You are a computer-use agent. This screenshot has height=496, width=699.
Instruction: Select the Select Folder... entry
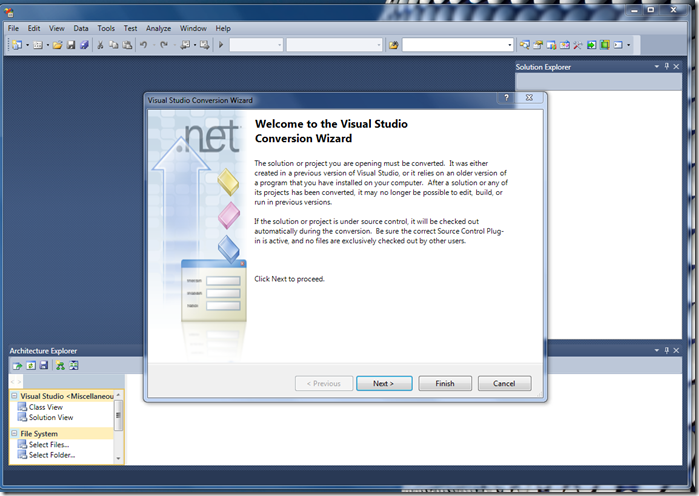(x=52, y=455)
